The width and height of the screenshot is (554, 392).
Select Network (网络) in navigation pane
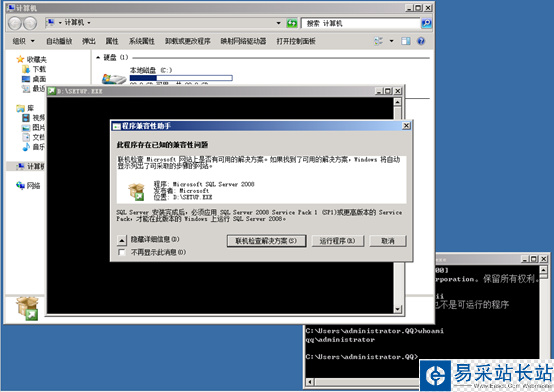coord(28,186)
